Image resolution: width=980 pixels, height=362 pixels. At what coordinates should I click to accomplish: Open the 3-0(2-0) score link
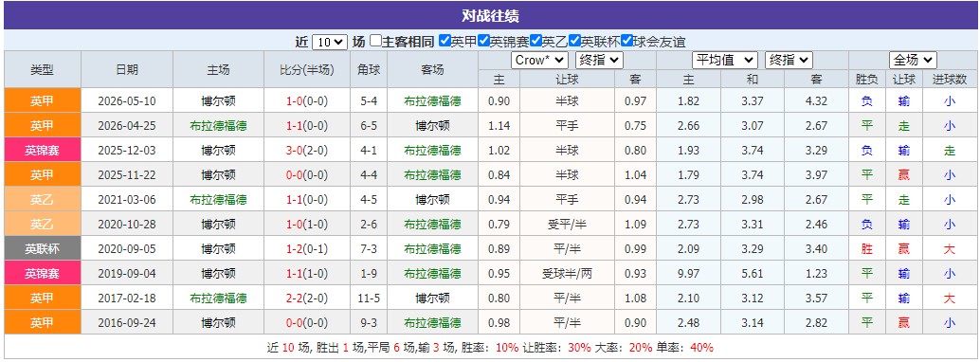click(307, 150)
